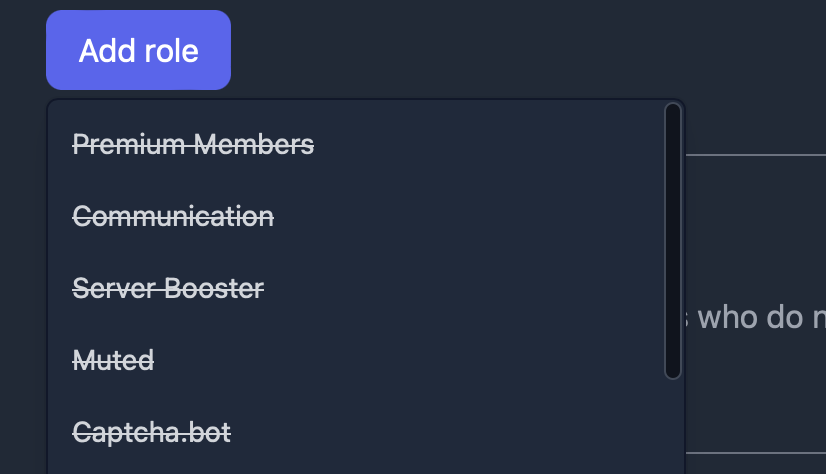Pick Server Booster from the list
This screenshot has height=474, width=826.
point(169,289)
